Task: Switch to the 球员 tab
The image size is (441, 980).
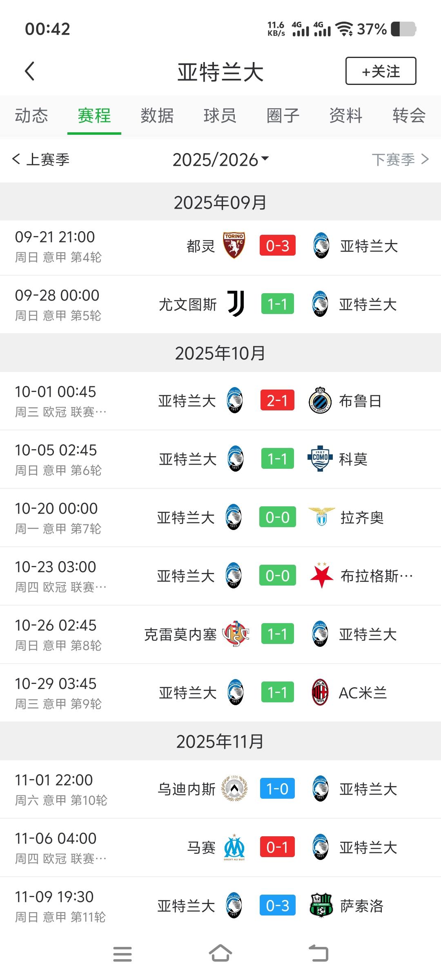Action: coord(220,116)
